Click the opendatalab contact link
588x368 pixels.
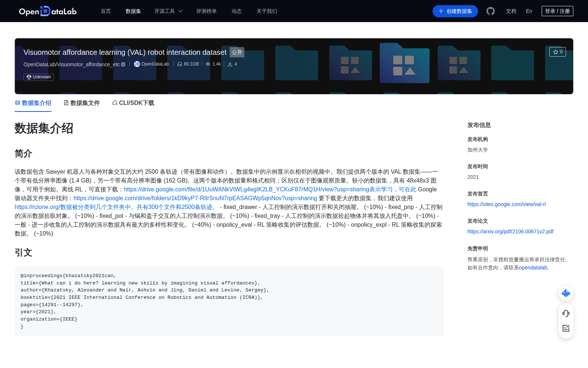533,268
